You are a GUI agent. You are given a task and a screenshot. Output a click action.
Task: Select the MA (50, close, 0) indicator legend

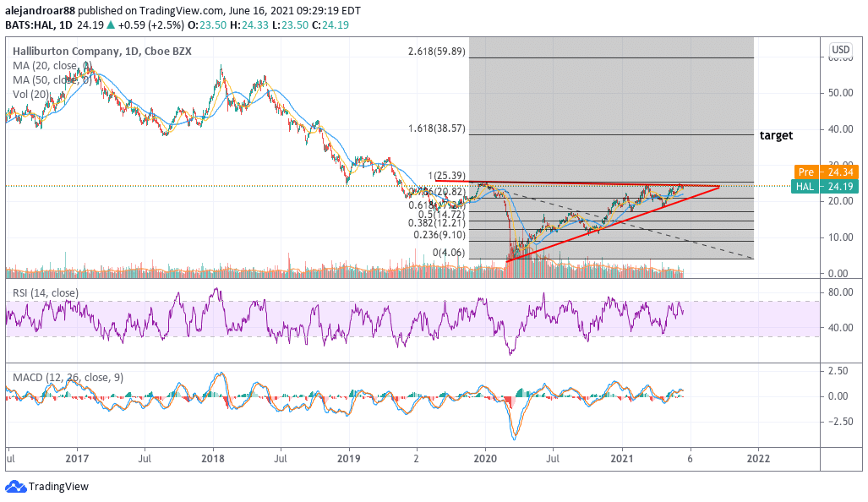(x=52, y=80)
